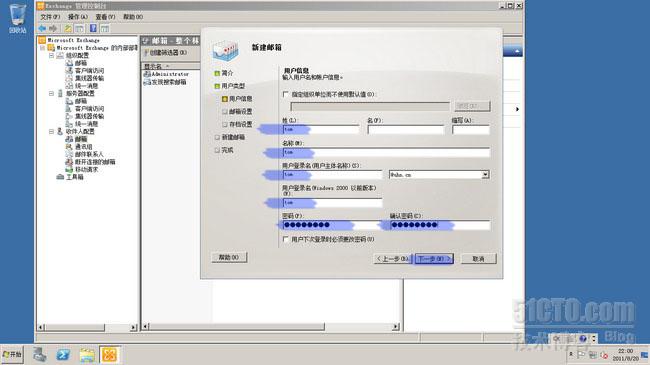The image size is (650, 365).
Task: Select 集线器传输 under 组织配置
Action: pos(89,78)
